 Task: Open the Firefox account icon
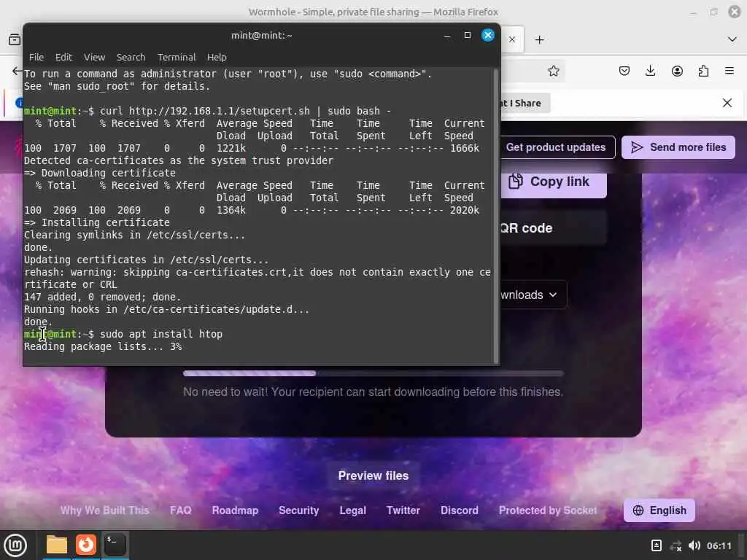tap(677, 71)
